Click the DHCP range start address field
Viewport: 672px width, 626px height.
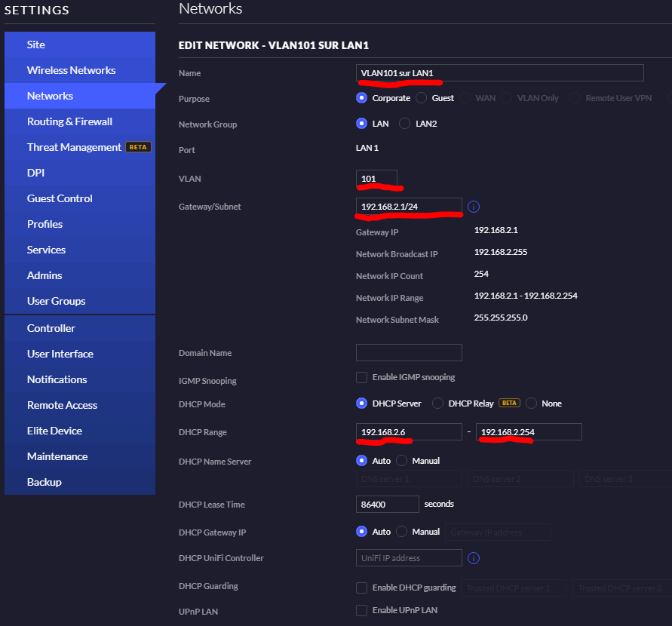pyautogui.click(x=408, y=431)
